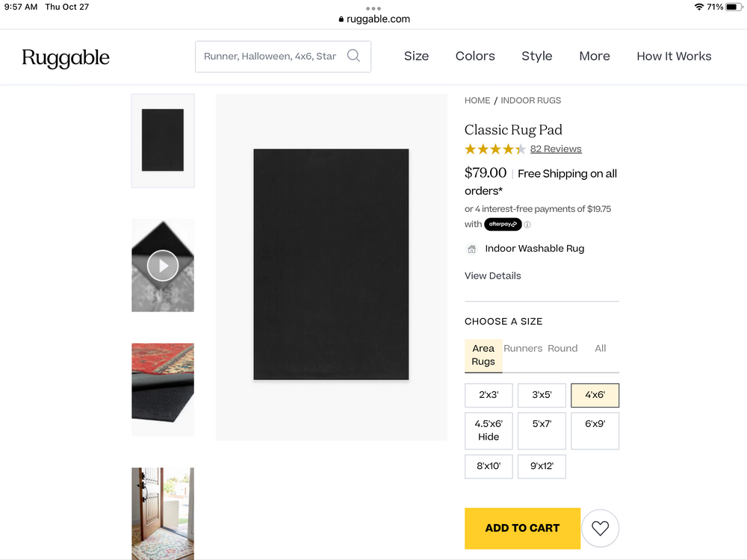
Task: Switch to the Runners size tab
Action: [523, 349]
